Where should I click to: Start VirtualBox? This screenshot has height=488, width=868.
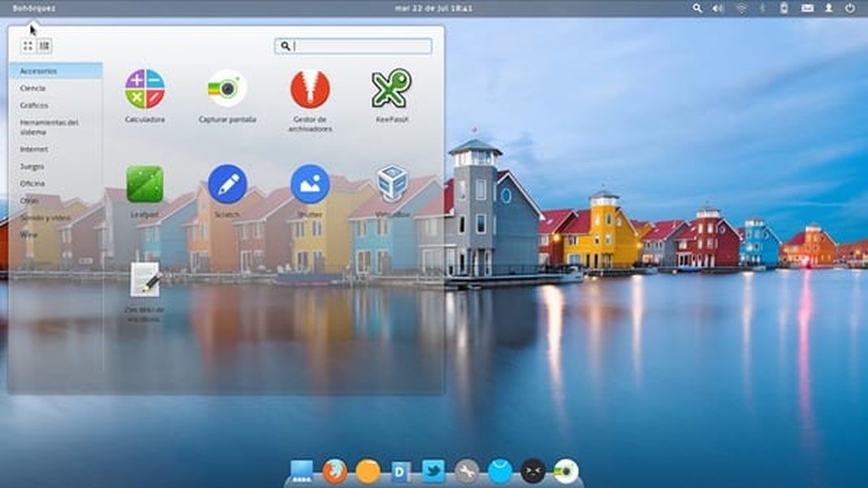pos(393,183)
